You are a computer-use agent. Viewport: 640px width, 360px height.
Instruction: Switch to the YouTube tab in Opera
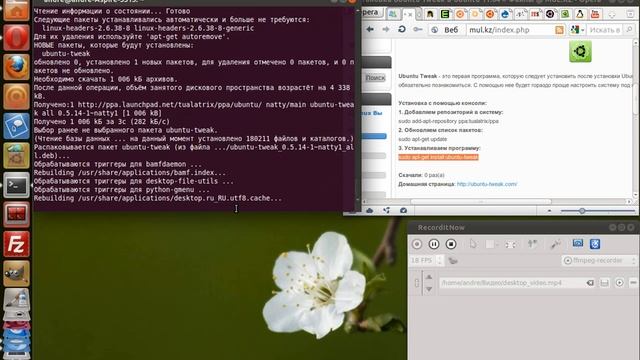pos(595,14)
